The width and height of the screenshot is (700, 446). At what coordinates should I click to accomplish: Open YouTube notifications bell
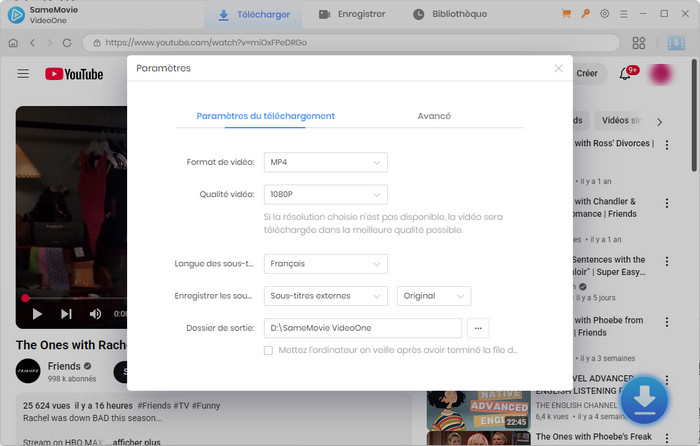point(625,74)
